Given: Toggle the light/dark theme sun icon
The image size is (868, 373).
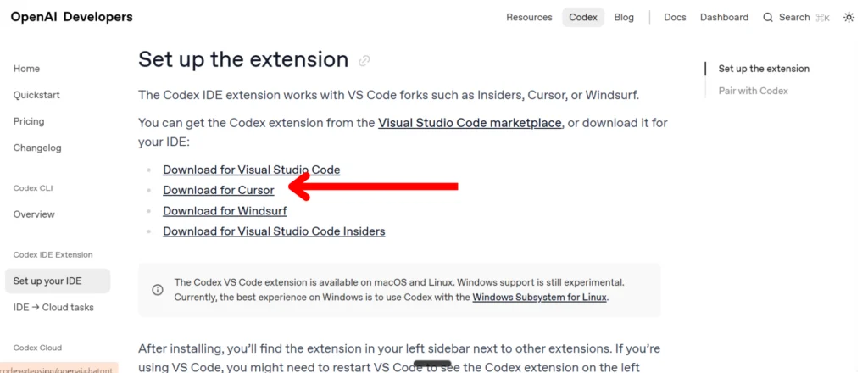Looking at the screenshot, I should pyautogui.click(x=849, y=17).
